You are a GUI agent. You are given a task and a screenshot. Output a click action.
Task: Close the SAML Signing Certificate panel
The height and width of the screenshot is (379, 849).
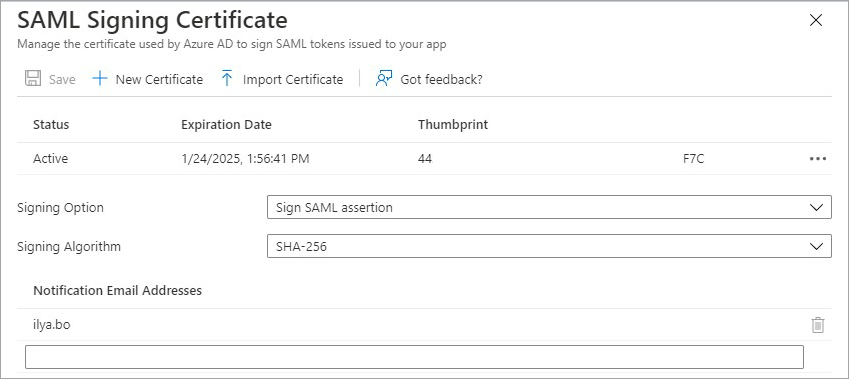(x=815, y=21)
